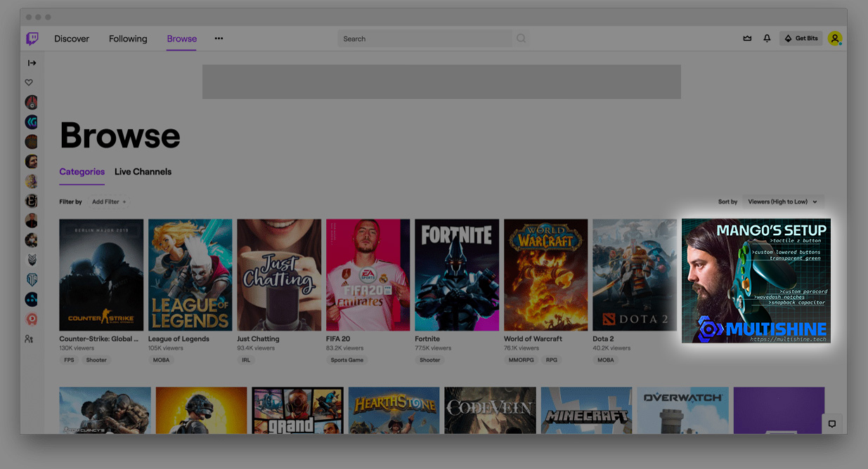Open the Viewers (High to Low) sort dropdown
The height and width of the screenshot is (469, 868).
[x=783, y=202]
